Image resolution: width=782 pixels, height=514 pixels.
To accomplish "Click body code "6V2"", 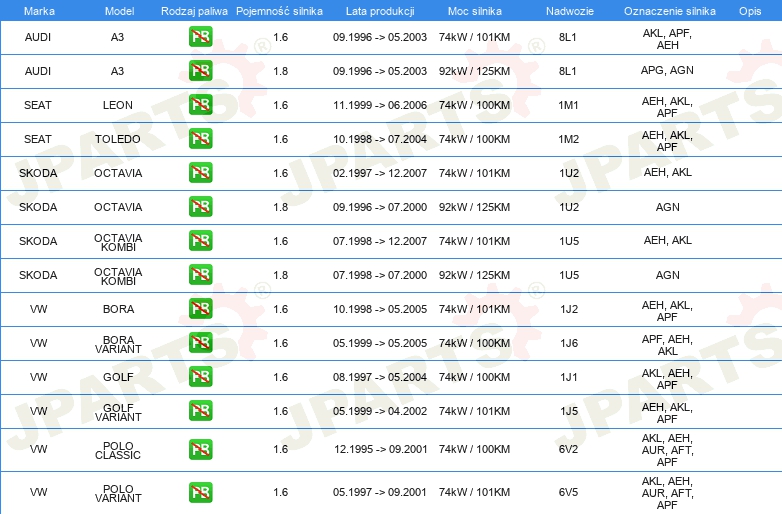I will tap(569, 449).
